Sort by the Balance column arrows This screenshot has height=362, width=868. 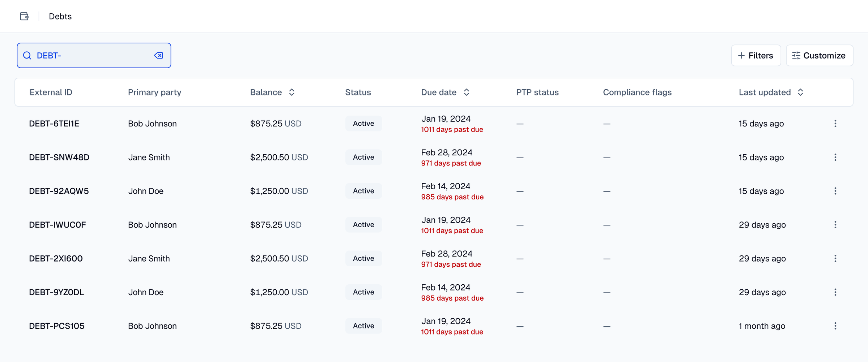click(292, 92)
